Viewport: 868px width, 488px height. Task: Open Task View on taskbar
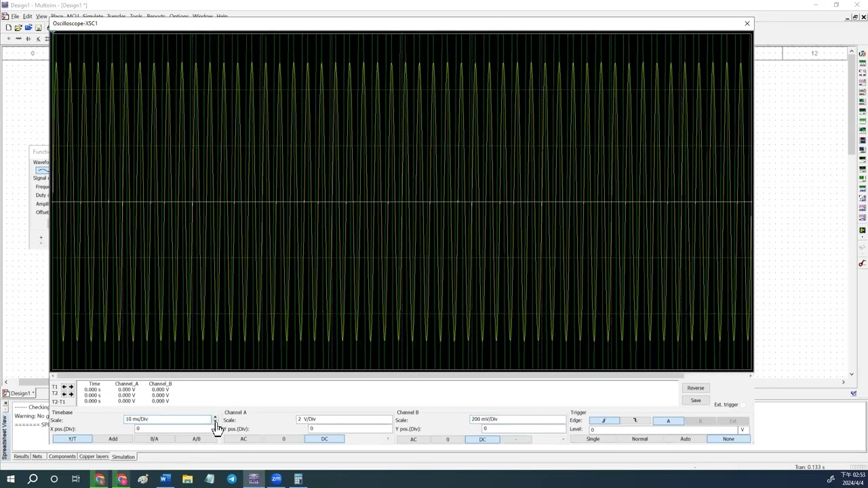[76, 479]
